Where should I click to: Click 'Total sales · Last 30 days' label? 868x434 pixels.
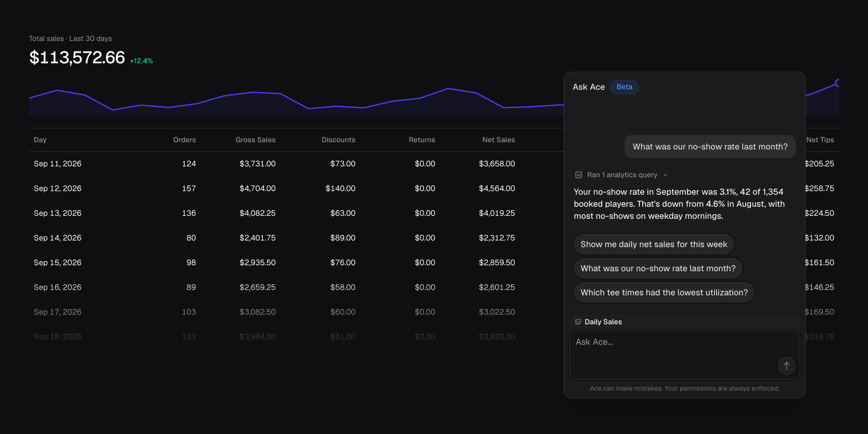(x=70, y=38)
